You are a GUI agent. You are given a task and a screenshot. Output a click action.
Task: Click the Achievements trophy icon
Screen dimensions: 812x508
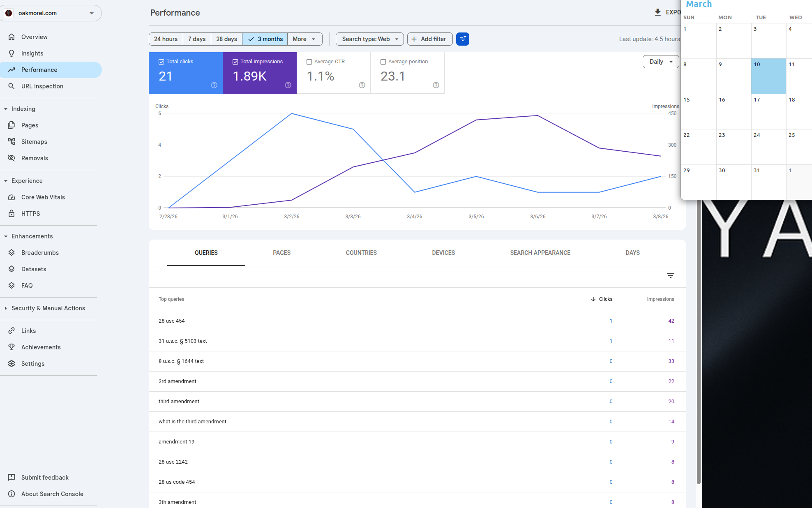(x=12, y=347)
